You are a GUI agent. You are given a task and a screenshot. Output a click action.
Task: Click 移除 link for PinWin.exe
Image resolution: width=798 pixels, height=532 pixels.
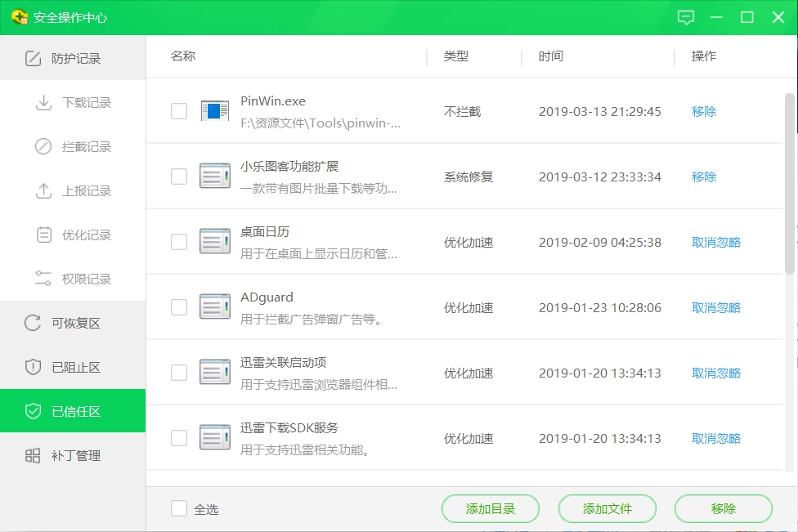(704, 111)
